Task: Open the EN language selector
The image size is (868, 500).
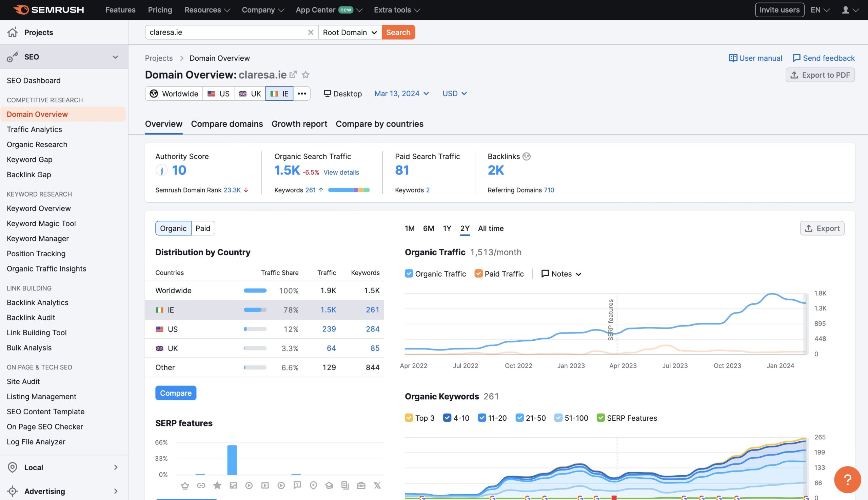Action: [820, 10]
